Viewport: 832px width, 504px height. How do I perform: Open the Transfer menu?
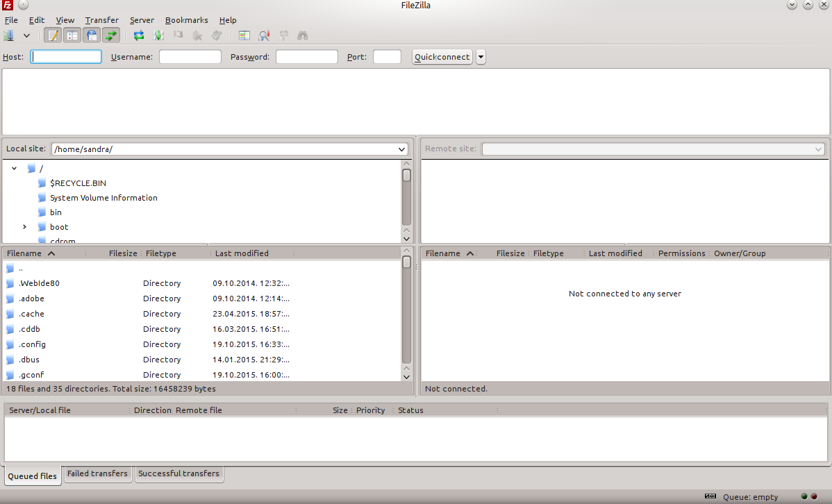(102, 20)
